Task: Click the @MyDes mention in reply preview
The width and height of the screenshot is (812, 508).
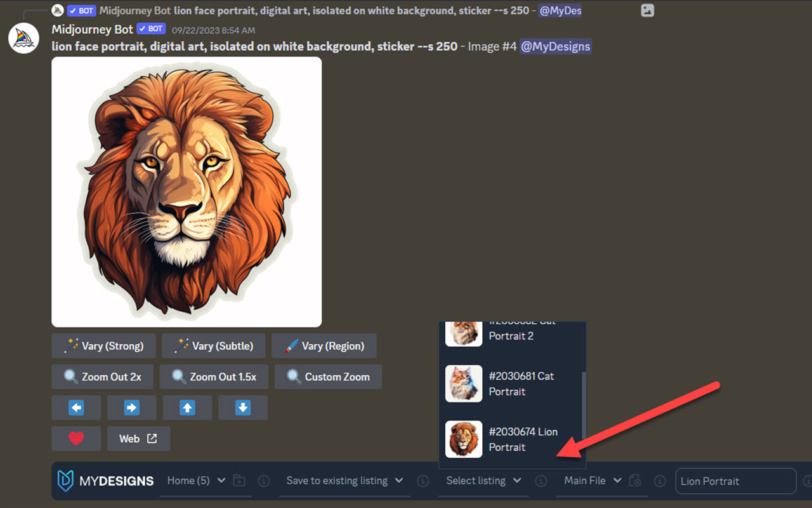Action: [560, 11]
